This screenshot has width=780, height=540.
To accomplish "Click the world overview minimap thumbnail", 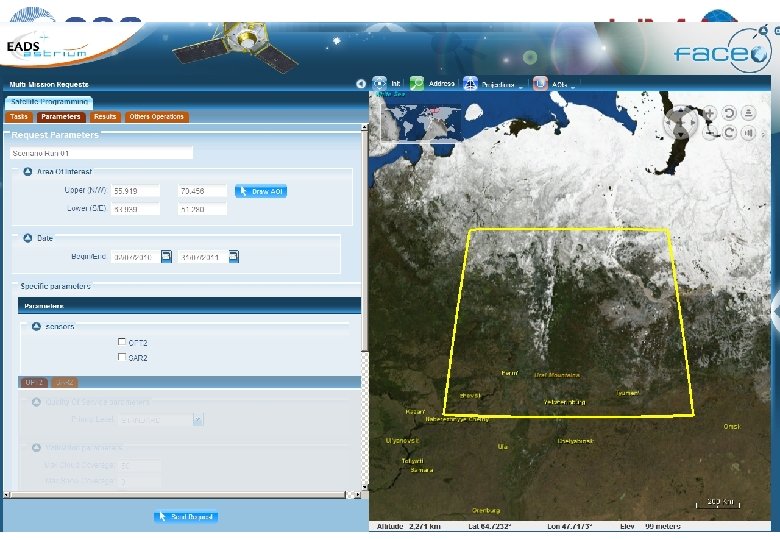I will (421, 122).
